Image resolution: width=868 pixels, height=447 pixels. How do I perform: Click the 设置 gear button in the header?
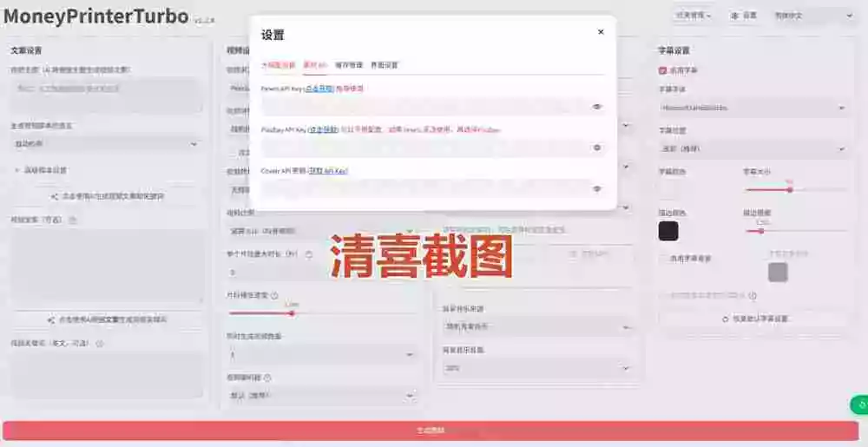(x=744, y=16)
